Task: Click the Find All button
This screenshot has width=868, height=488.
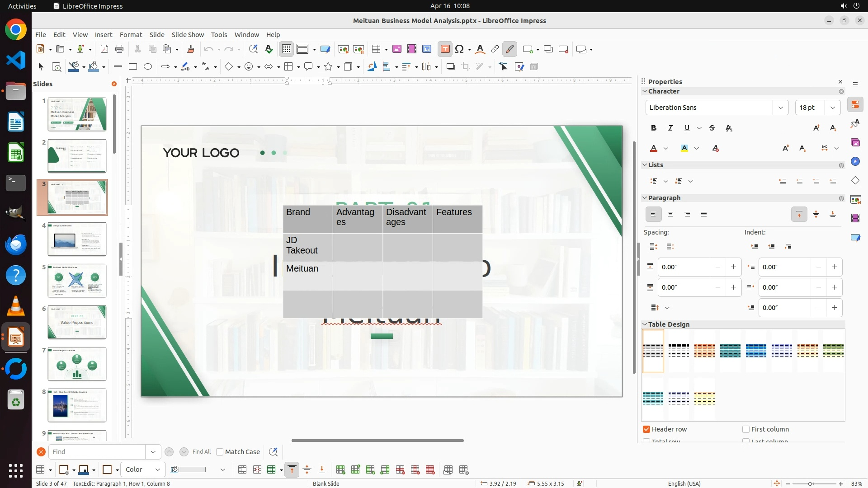Action: (201, 452)
